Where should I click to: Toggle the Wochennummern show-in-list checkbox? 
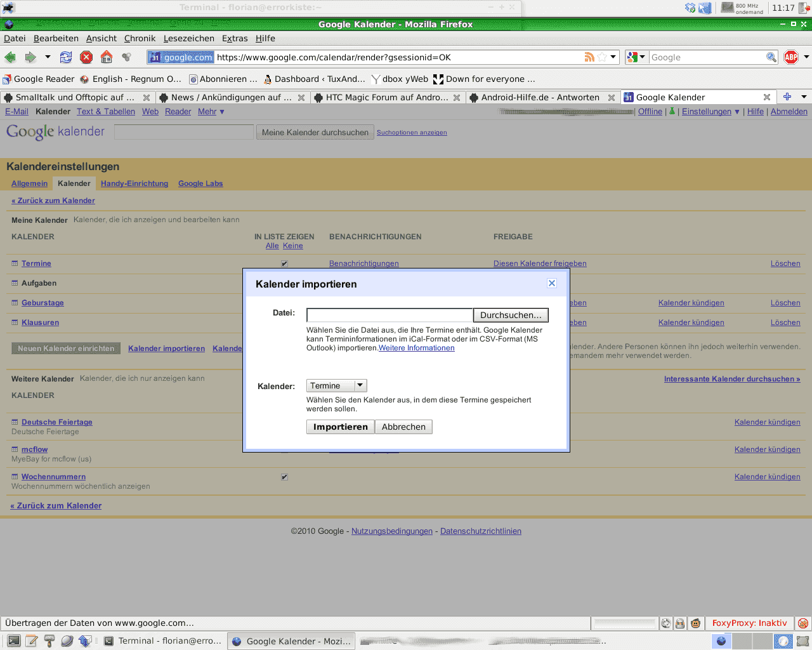pyautogui.click(x=285, y=477)
